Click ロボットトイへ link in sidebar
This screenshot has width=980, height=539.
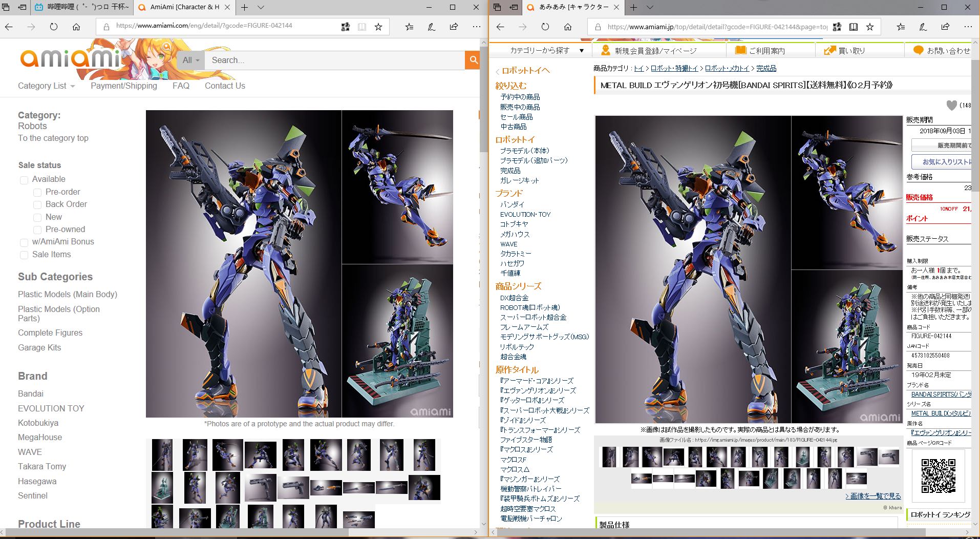[x=526, y=70]
